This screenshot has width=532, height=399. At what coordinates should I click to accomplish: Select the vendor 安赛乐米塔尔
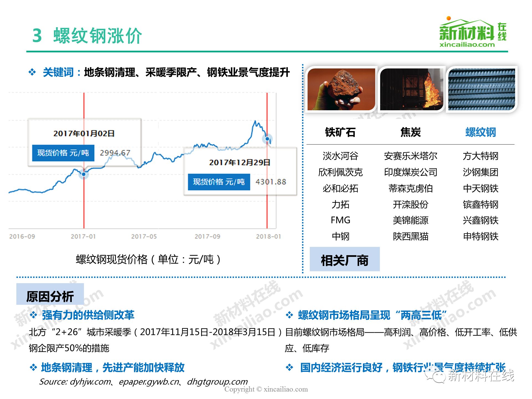tap(411, 156)
